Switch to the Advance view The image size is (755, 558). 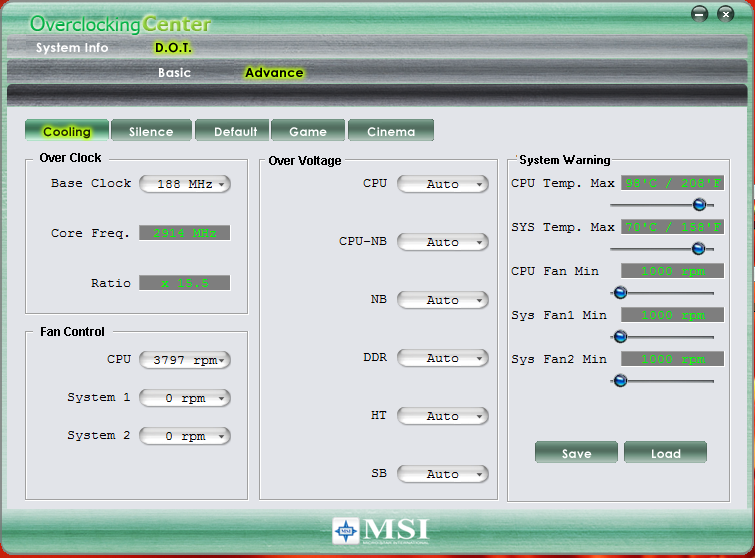click(x=274, y=73)
